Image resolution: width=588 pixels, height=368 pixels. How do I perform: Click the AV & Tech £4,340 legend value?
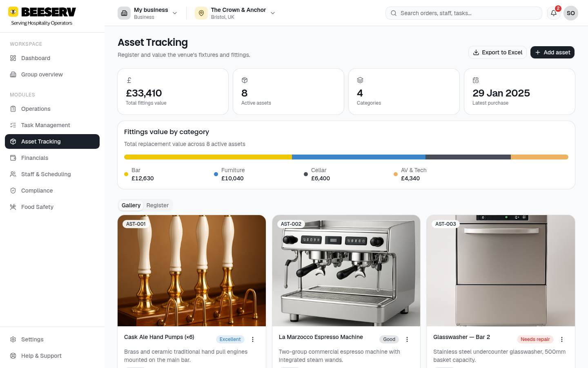(410, 178)
